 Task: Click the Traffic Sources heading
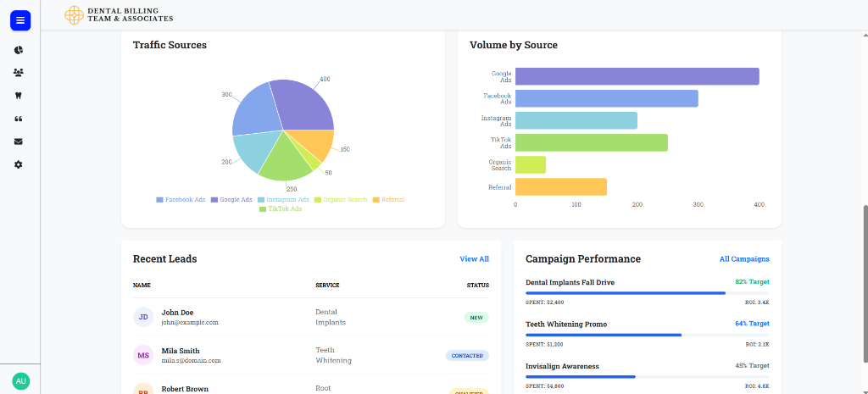click(170, 46)
